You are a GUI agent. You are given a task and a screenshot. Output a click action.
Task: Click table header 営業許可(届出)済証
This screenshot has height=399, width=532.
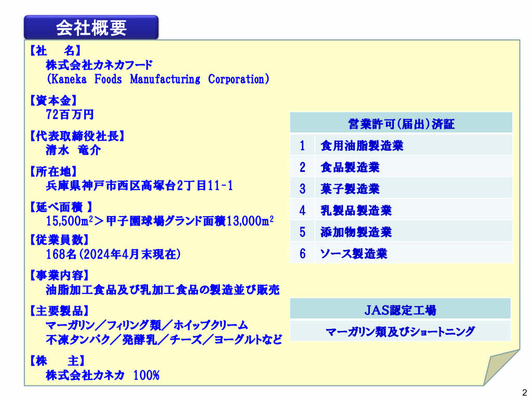(401, 124)
